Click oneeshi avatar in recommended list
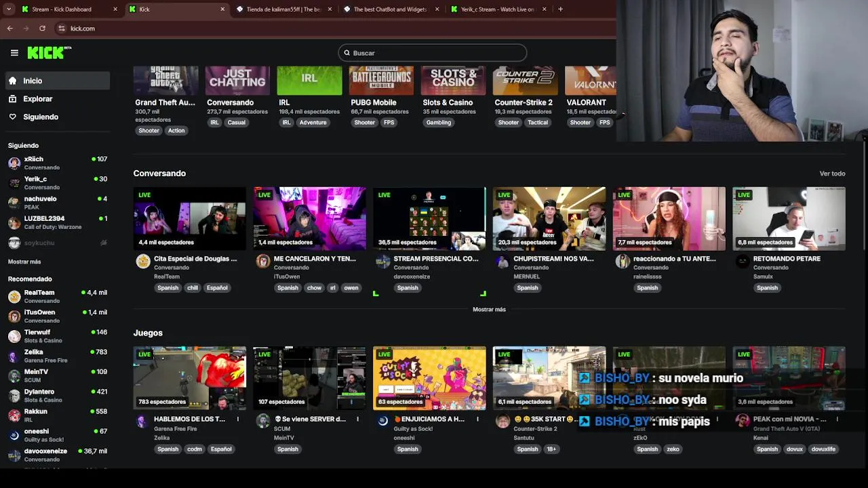Viewport: 868px width, 488px height. [14, 435]
